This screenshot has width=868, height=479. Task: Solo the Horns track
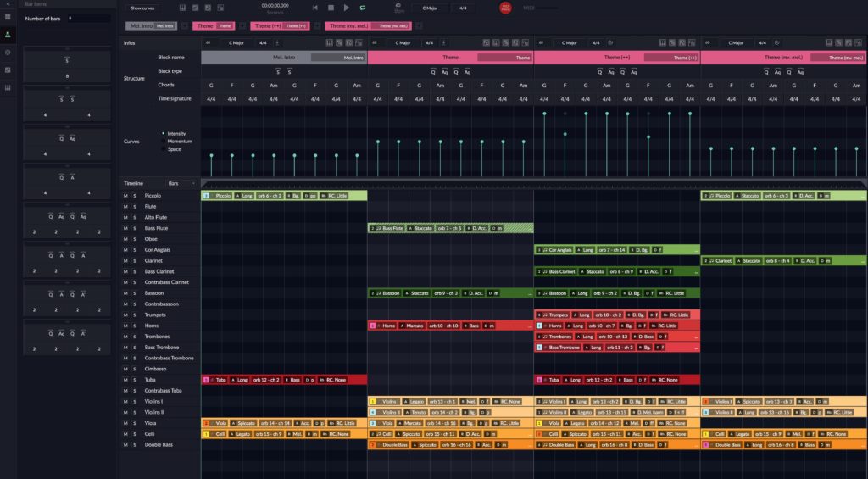(x=135, y=326)
